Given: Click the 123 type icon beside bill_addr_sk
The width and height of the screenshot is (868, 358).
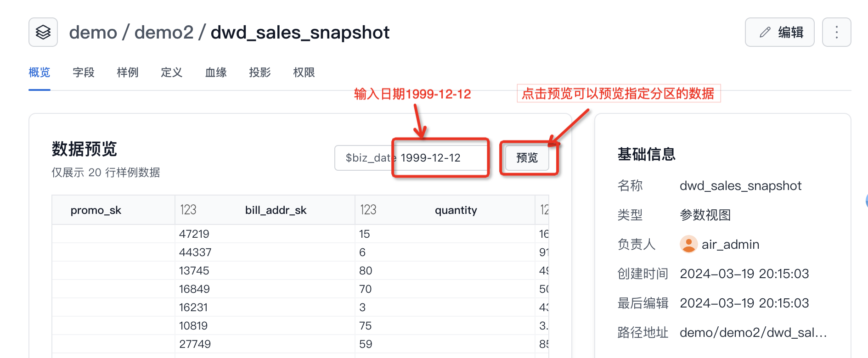Looking at the screenshot, I should [x=188, y=210].
